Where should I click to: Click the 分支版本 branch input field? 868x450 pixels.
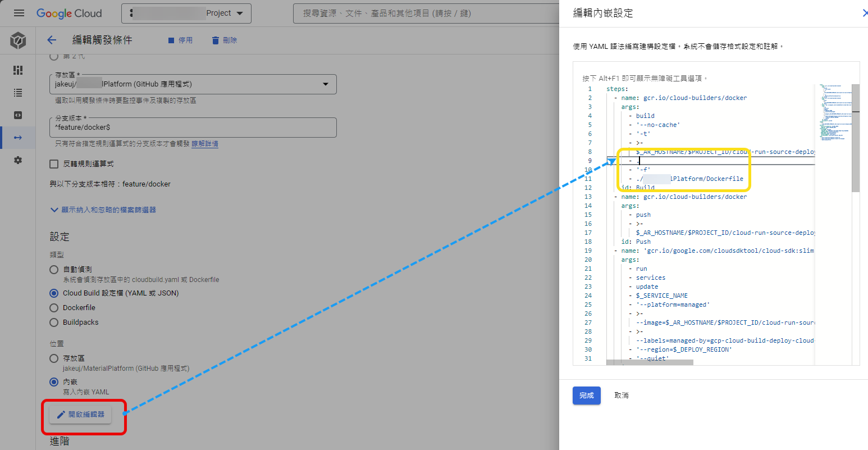pyautogui.click(x=193, y=128)
